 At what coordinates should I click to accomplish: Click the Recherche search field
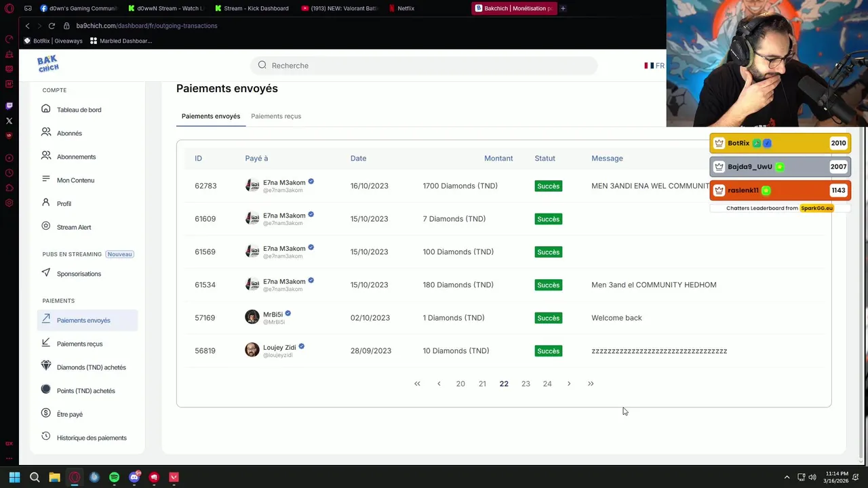(x=424, y=65)
